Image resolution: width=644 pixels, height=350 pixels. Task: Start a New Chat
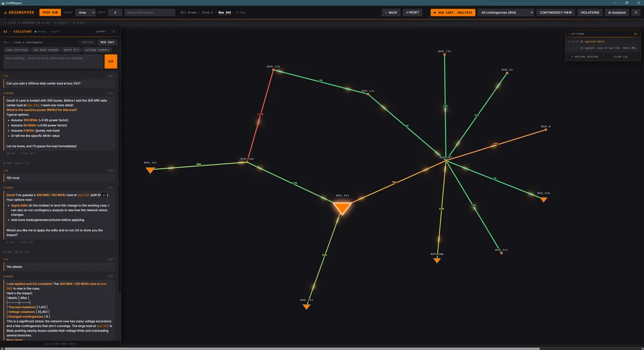107,42
